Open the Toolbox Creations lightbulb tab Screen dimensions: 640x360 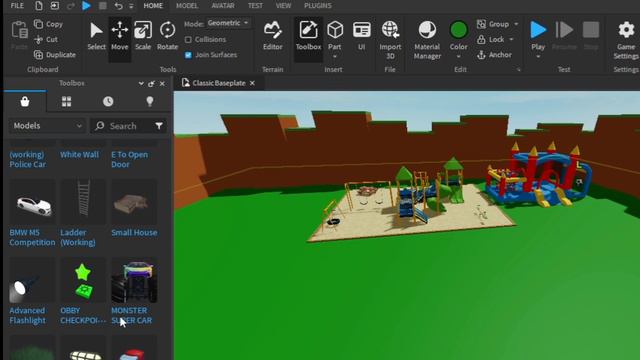click(x=150, y=101)
